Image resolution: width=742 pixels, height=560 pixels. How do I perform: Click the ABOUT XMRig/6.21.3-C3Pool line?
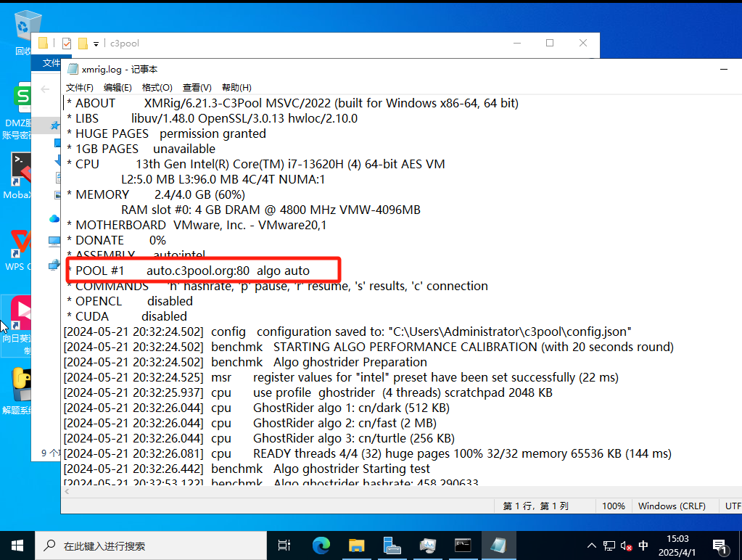(292, 103)
